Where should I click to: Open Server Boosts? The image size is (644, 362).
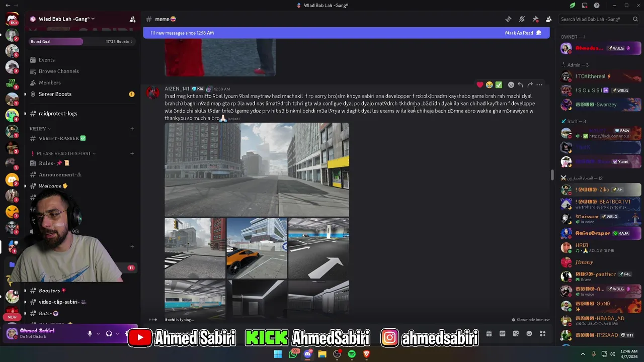(x=82, y=94)
